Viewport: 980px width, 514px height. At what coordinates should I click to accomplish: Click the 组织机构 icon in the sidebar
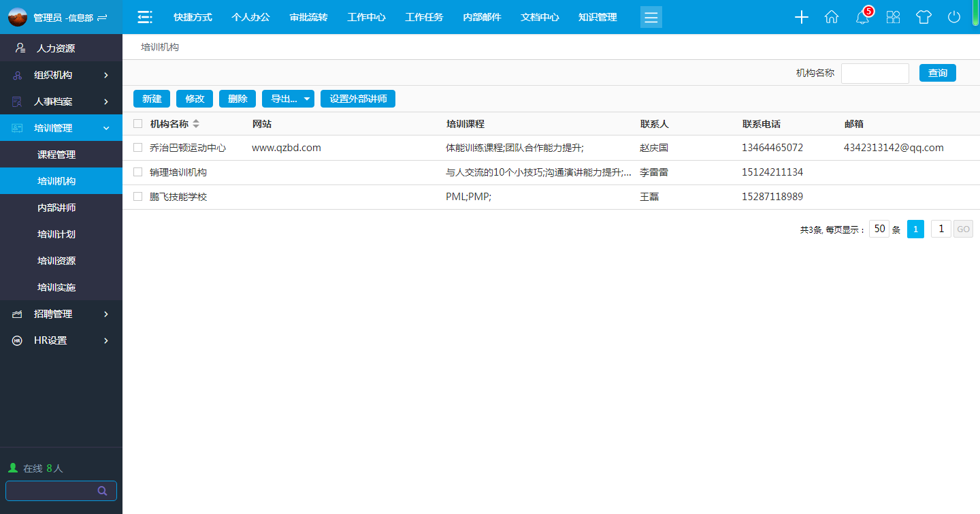click(x=18, y=75)
